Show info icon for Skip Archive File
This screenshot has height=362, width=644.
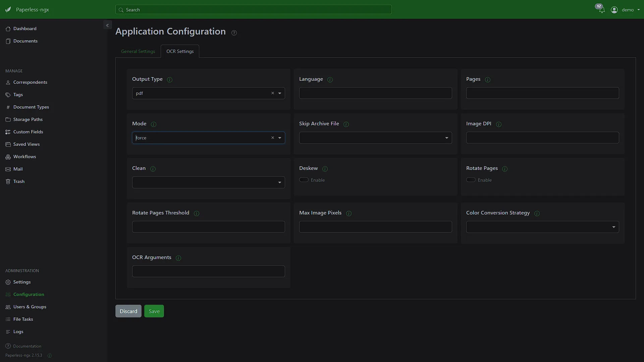(x=346, y=124)
